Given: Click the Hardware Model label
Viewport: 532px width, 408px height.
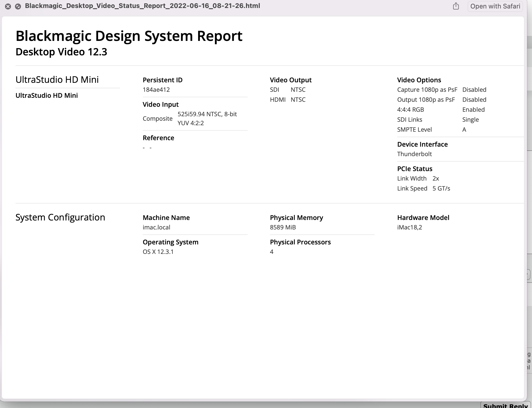Looking at the screenshot, I should (423, 218).
